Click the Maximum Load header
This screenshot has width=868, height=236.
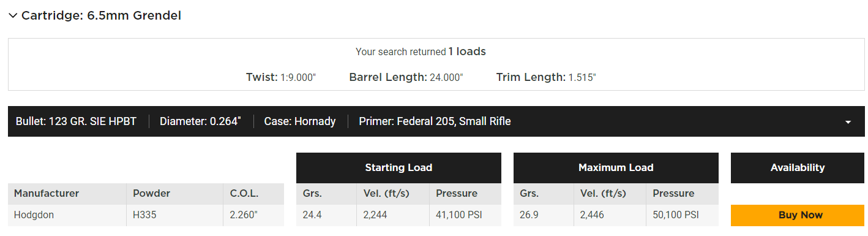click(616, 167)
